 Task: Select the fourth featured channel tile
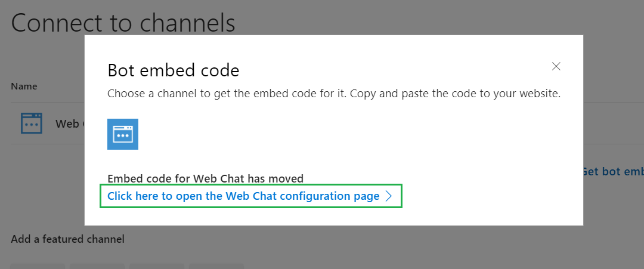[x=216, y=266]
